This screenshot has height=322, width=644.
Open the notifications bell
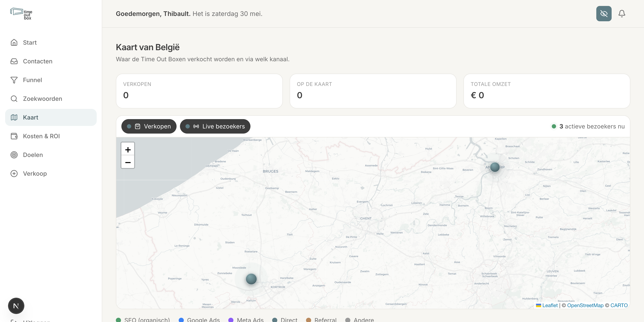(622, 13)
